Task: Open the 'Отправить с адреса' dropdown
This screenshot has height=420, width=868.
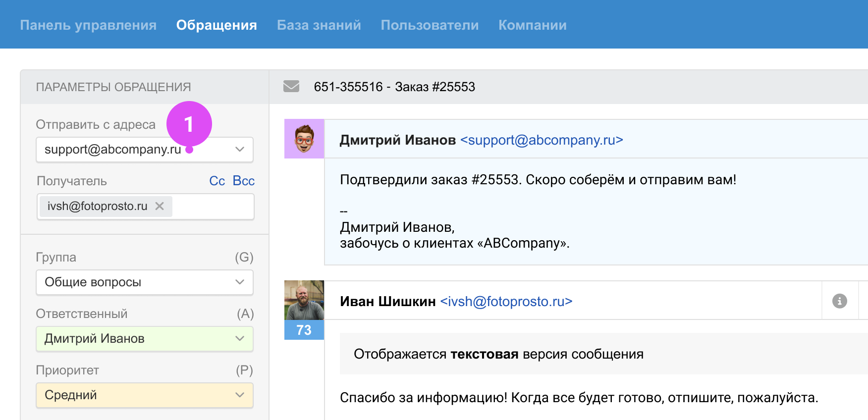Action: [x=144, y=150]
